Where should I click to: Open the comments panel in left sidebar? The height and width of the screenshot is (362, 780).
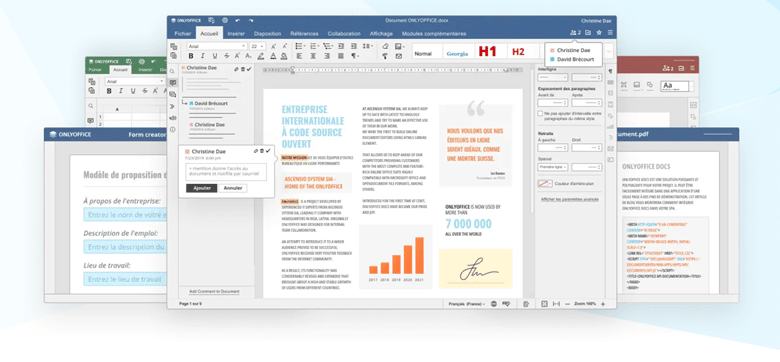[173, 83]
